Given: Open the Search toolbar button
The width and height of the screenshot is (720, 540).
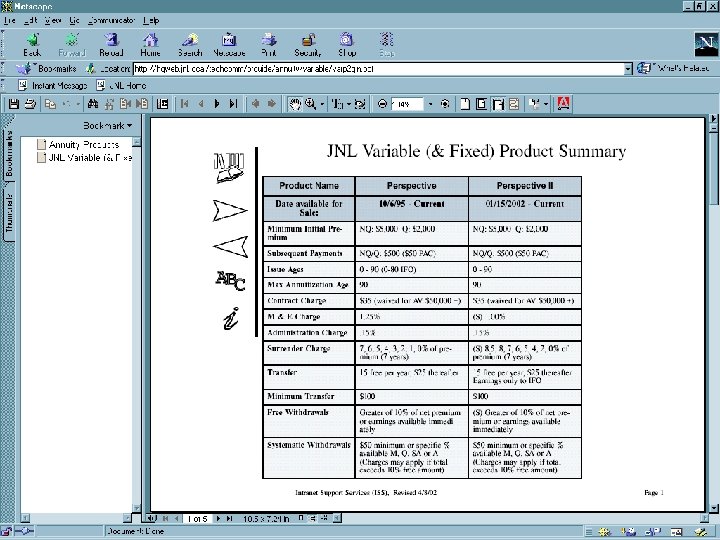Looking at the screenshot, I should (x=190, y=45).
